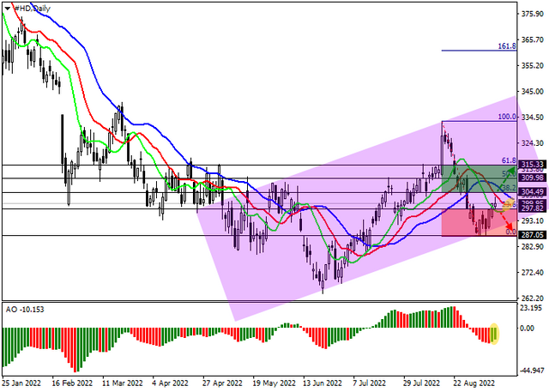Viewport: 549px width, 392px height.
Task: Click the red downward dashed arrow
Action: pyautogui.click(x=508, y=220)
